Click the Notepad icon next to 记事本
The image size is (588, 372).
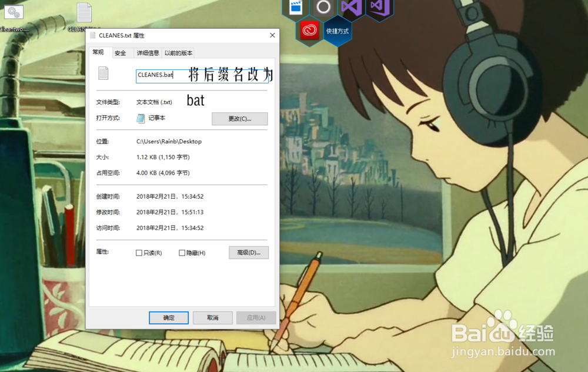tap(141, 118)
